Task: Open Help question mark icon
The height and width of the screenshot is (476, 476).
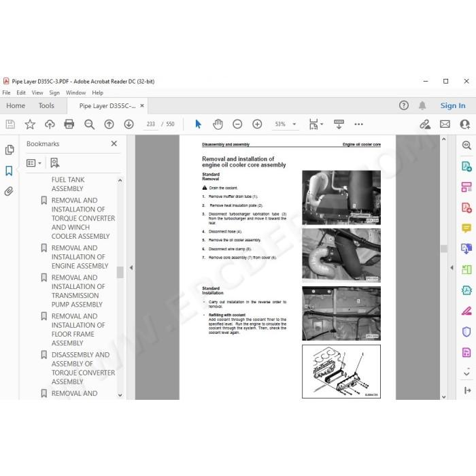Action: [403, 105]
